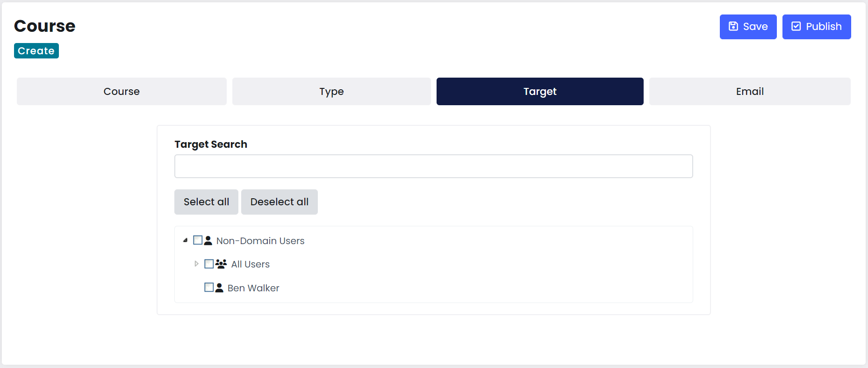Collapse the Non-Domain Users tree node
The width and height of the screenshot is (868, 368).
185,240
